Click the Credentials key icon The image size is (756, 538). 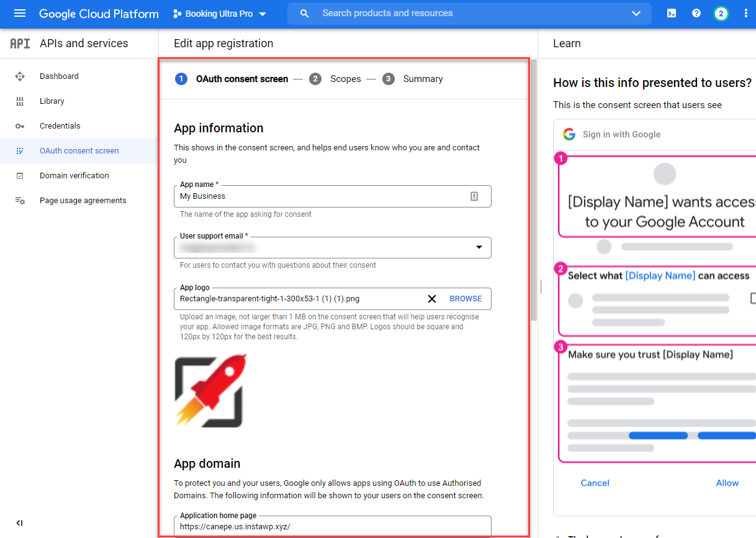[x=20, y=126]
